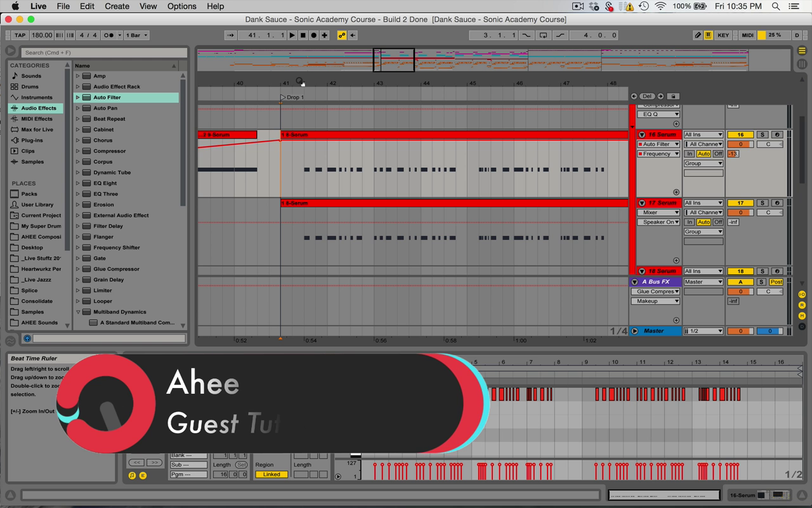The width and height of the screenshot is (812, 508).
Task: Click the Back to Arrangement arrow
Action: (x=353, y=36)
